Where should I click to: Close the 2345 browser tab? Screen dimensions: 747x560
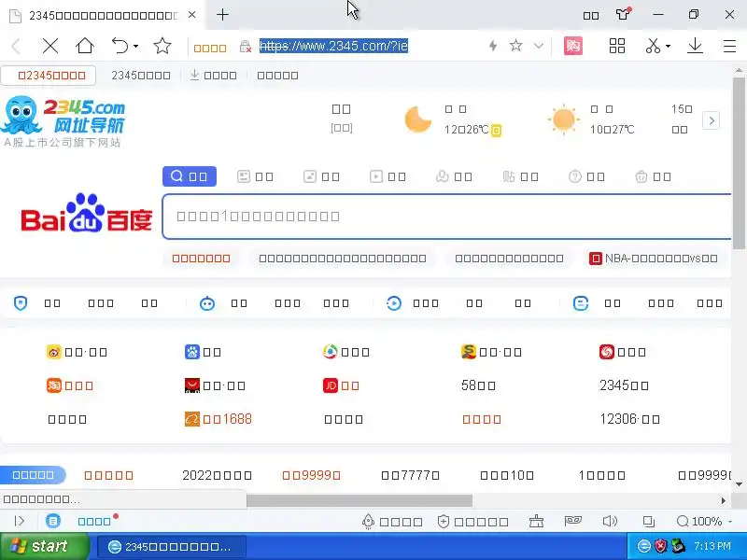point(191,15)
